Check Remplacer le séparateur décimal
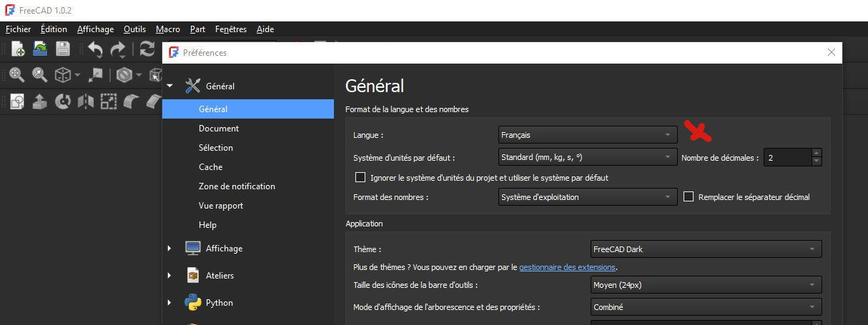868x325 pixels. pos(689,196)
